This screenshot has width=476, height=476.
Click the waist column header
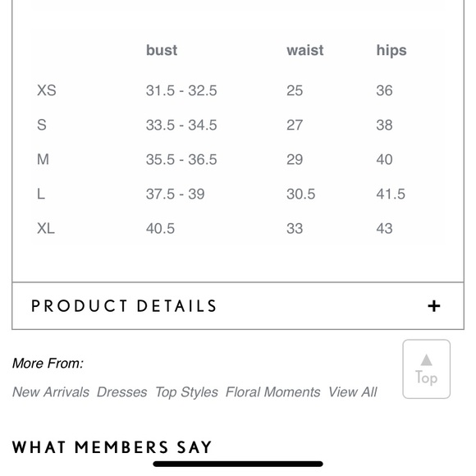[305, 50]
